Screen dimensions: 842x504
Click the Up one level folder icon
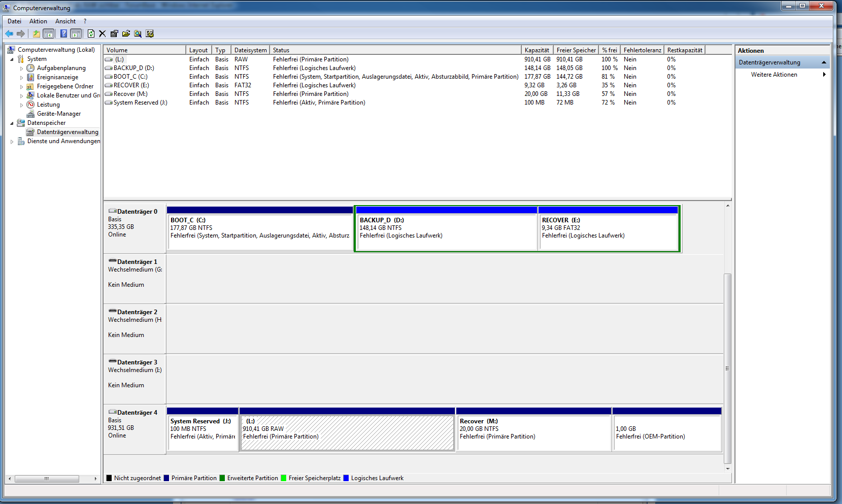(x=37, y=33)
